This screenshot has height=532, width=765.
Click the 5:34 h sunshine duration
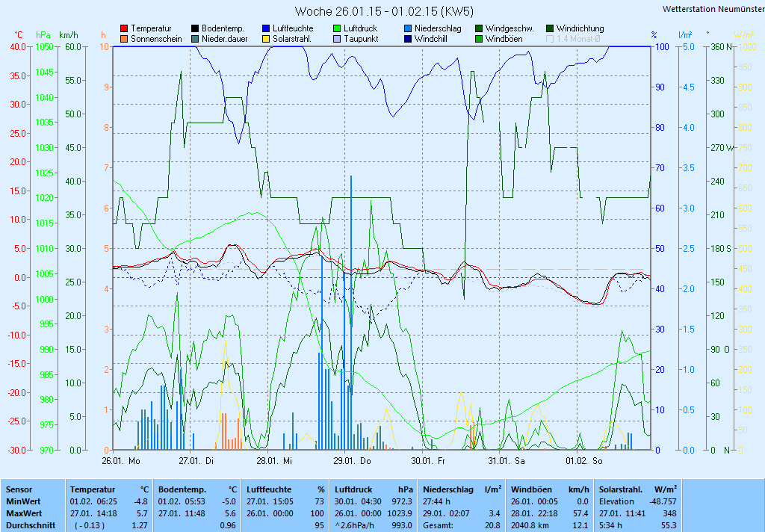611,526
